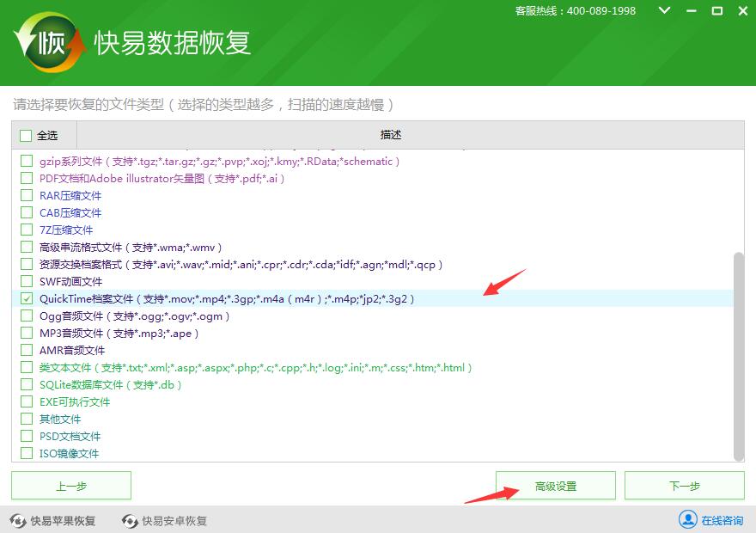The height and width of the screenshot is (533, 756).
Task: Select the PDF文档和Adobe illustrator矢量图 row text
Action: [162, 179]
